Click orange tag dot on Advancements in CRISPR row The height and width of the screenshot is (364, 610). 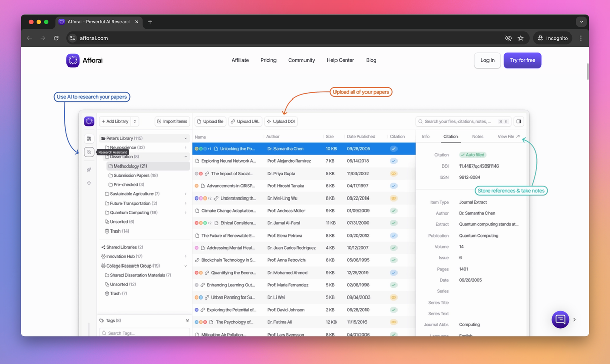(196, 186)
